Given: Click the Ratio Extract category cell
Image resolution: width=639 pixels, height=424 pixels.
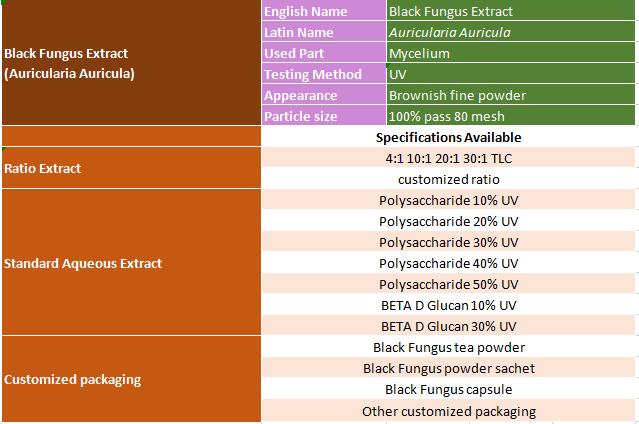Looking at the screenshot, I should coord(130,168).
